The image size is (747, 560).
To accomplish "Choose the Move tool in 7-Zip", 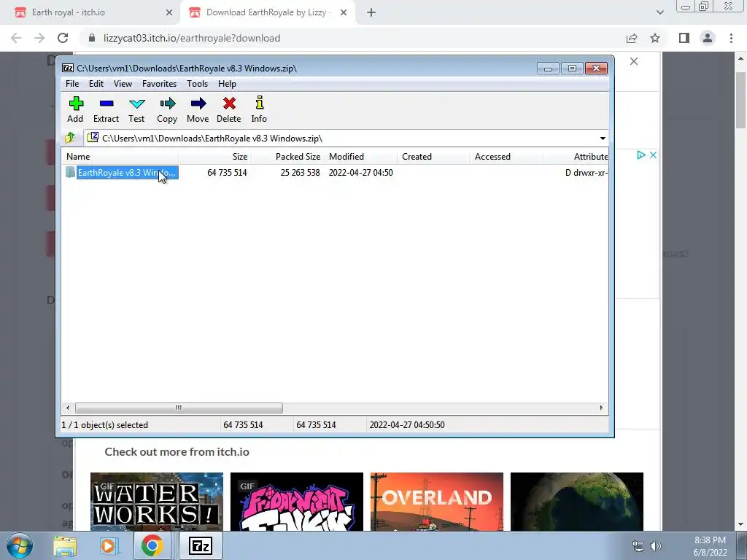I will click(198, 109).
